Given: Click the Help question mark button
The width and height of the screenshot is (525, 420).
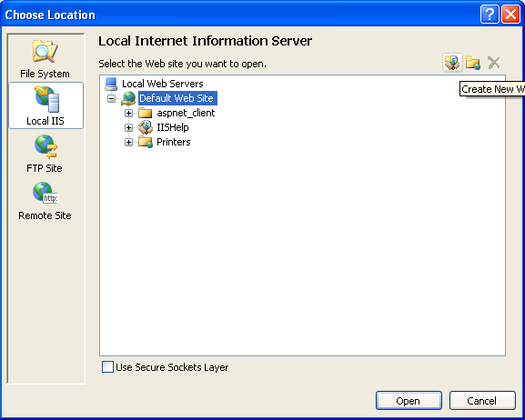Looking at the screenshot, I should 490,15.
